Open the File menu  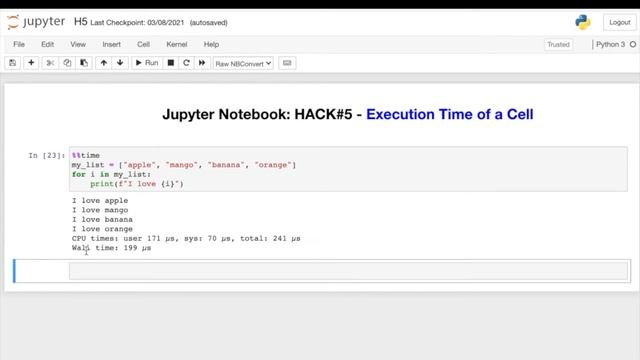19,44
